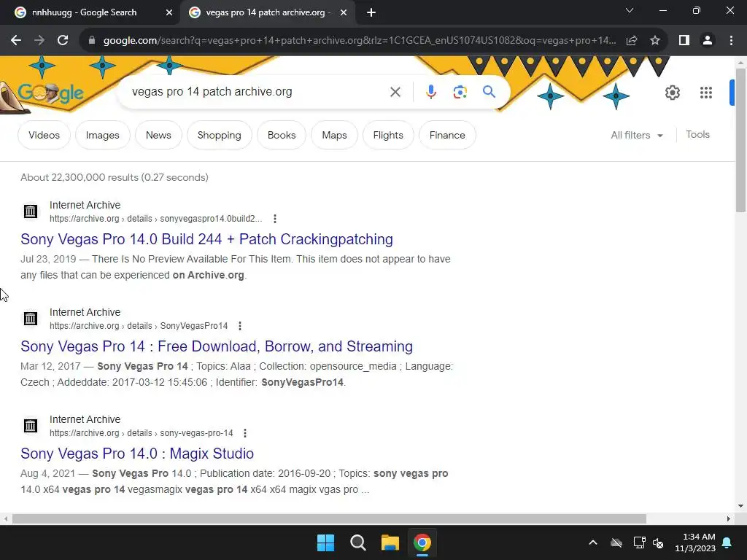Click the horizontal page scrollbar thumb
This screenshot has height=560, width=747.
tap(329, 518)
